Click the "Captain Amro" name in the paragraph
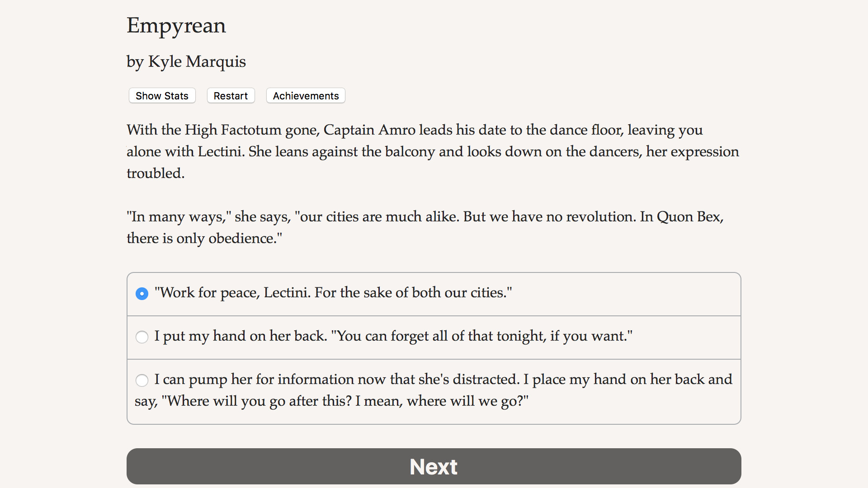This screenshot has width=868, height=488. point(369,130)
